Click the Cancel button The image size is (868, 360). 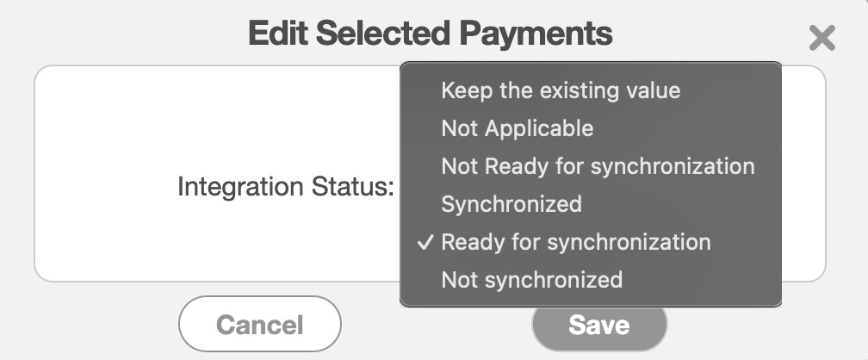(x=259, y=325)
